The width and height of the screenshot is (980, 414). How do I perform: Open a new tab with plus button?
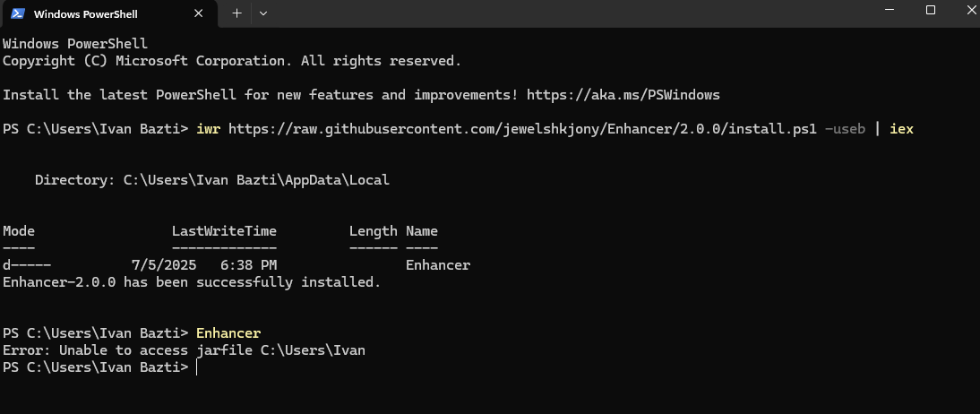coord(236,13)
